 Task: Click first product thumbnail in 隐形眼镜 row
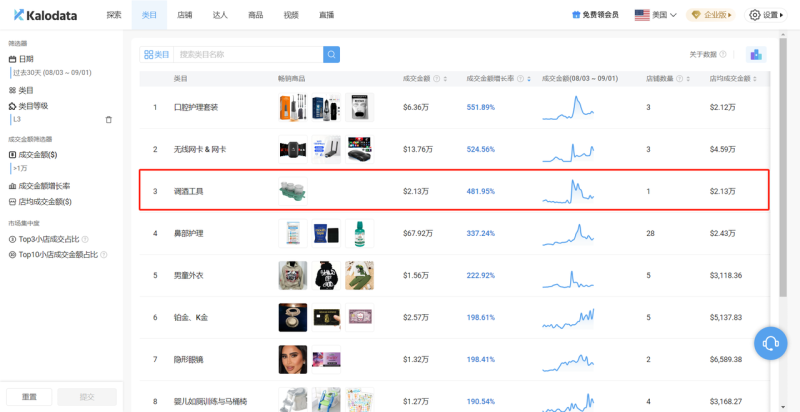(293, 359)
